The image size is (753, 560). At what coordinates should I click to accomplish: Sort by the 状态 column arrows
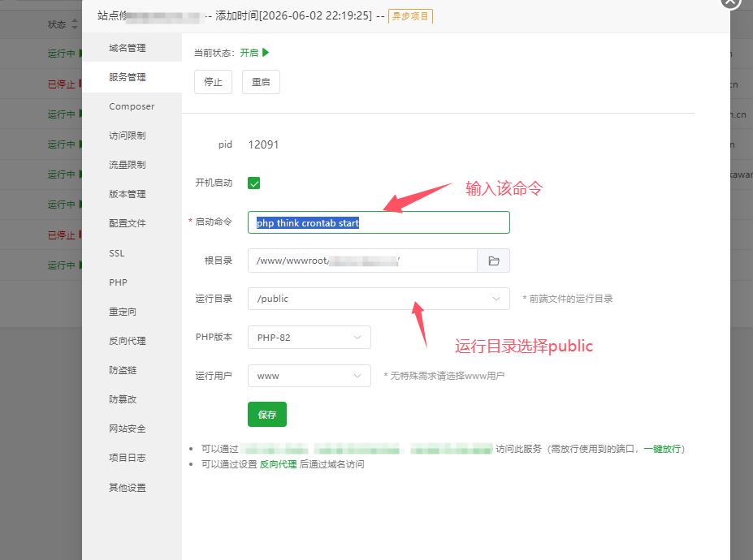tap(75, 24)
